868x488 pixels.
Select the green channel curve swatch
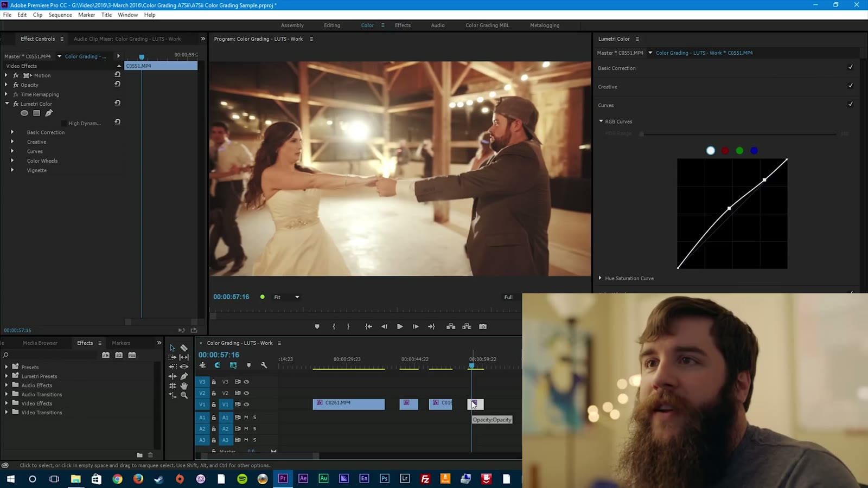coord(739,151)
